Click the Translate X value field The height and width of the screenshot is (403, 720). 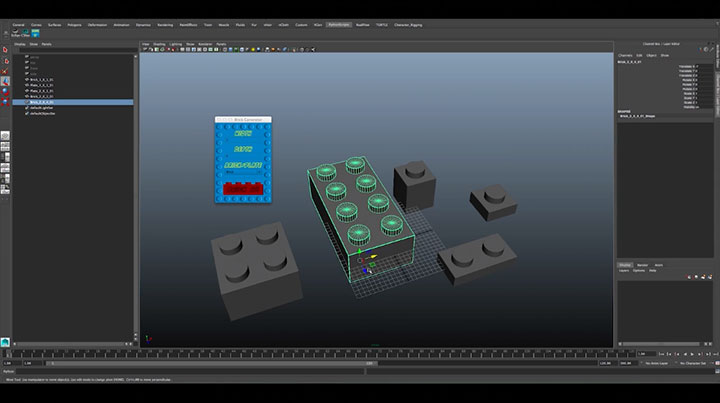pos(705,67)
